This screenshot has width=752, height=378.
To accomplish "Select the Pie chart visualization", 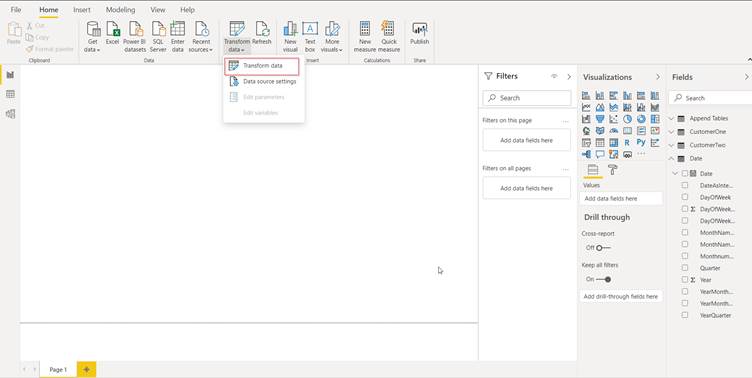I will pyautogui.click(x=627, y=119).
